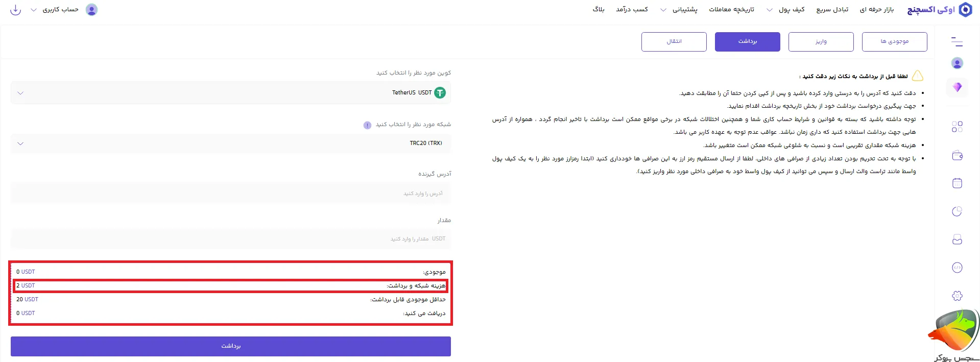Switch to the انتقال transfer tab

click(674, 42)
